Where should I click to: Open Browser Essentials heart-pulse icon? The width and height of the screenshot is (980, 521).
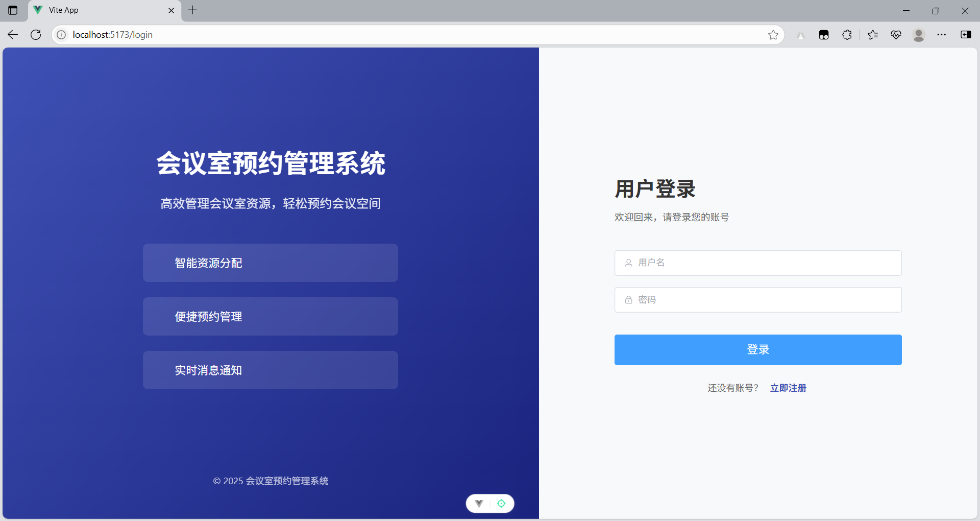pos(896,35)
